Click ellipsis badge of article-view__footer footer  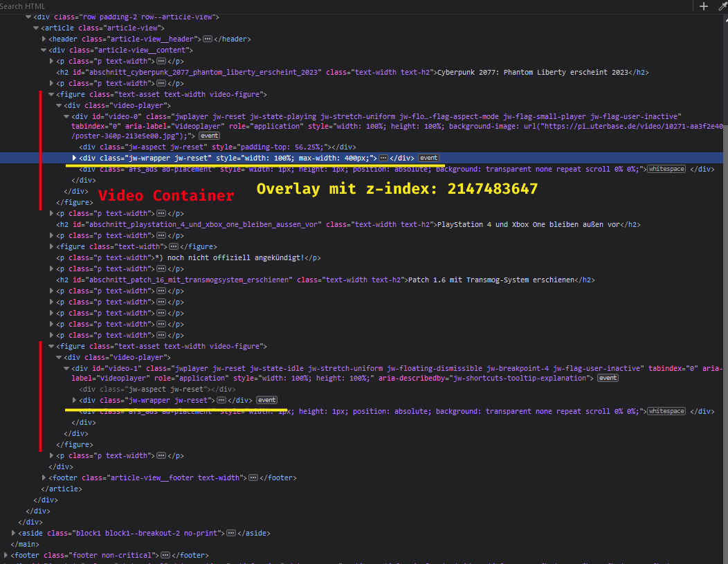(x=253, y=477)
